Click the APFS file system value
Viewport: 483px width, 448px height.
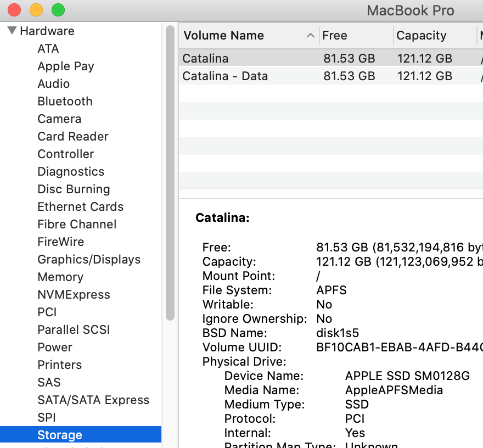[332, 290]
